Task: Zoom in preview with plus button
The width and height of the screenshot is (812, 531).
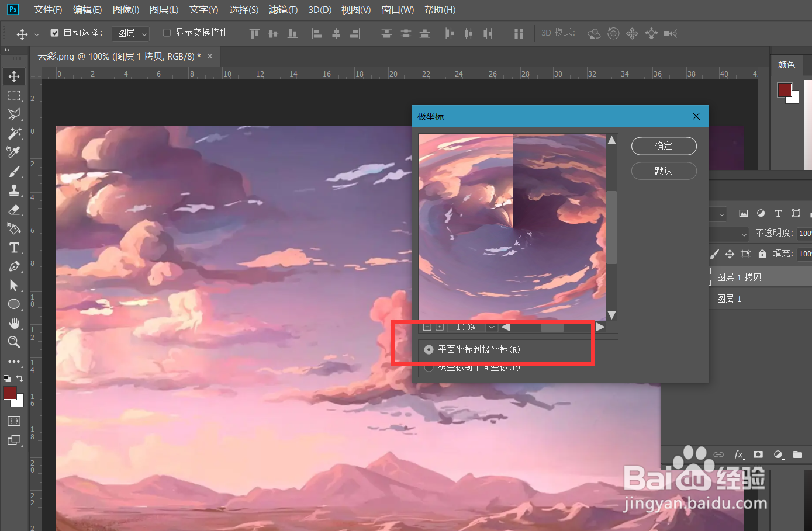Action: tap(440, 327)
